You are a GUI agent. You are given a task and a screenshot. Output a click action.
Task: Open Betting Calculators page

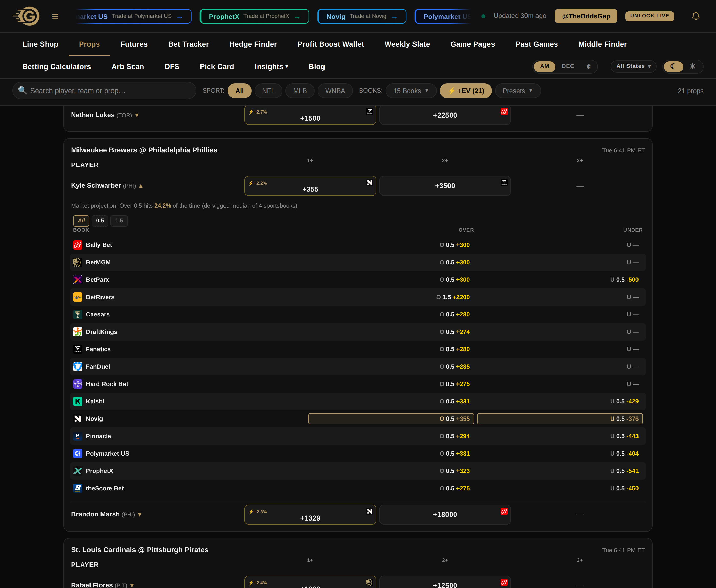click(57, 67)
